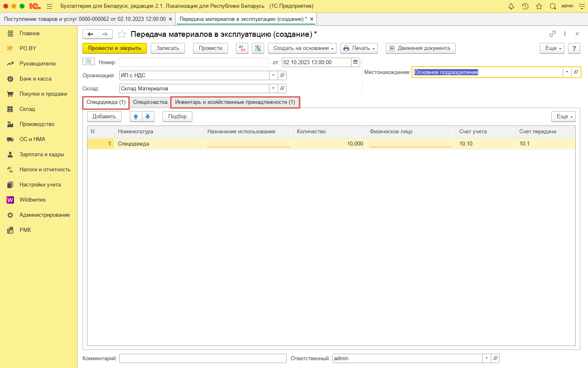This screenshot has width=588, height=368.
Task: Copy link to document icon
Action: (552, 34)
